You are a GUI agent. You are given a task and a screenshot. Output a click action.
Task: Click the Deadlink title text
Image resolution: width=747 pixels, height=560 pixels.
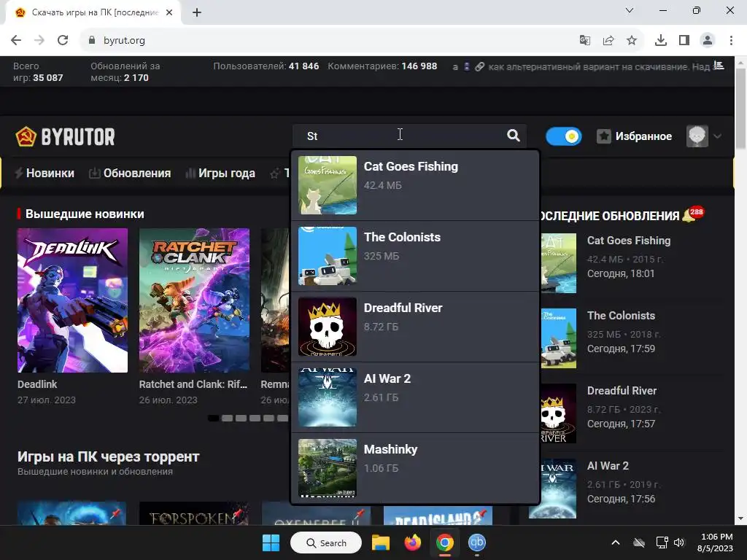click(37, 384)
